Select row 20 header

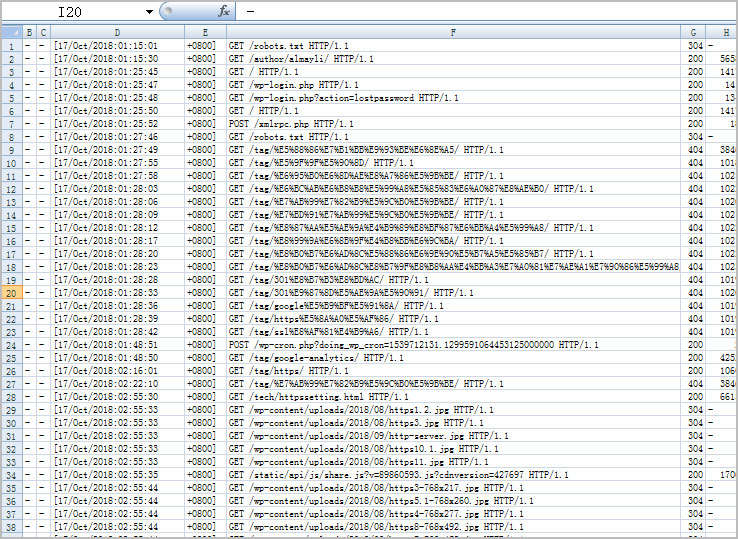pos(11,293)
